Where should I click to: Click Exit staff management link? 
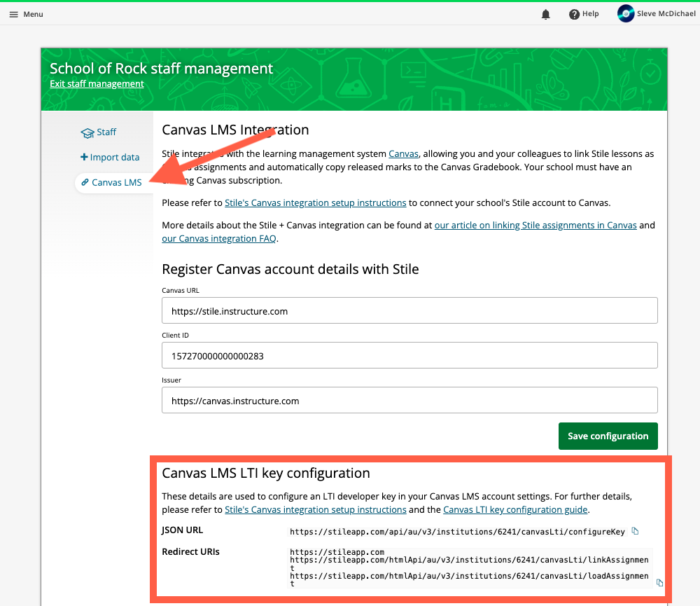pos(97,83)
